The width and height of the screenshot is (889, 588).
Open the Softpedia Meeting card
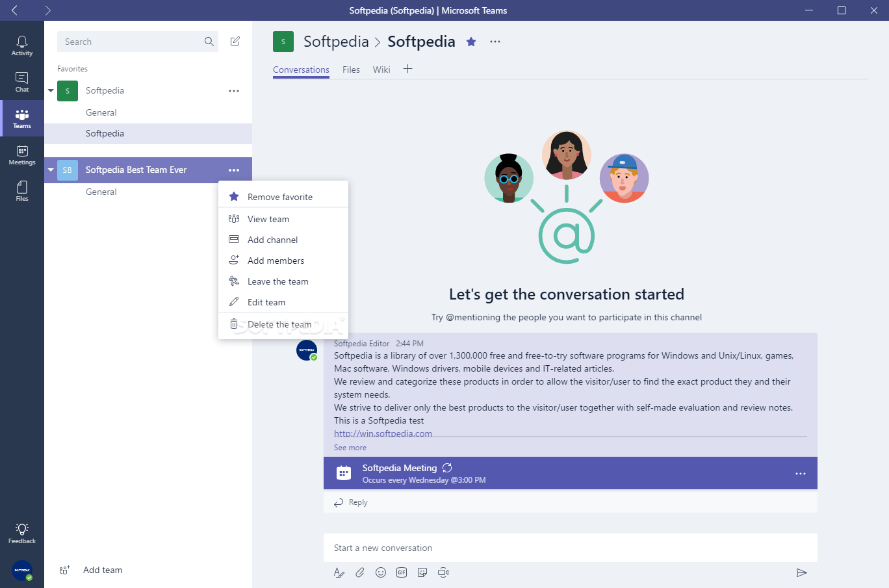click(571, 473)
